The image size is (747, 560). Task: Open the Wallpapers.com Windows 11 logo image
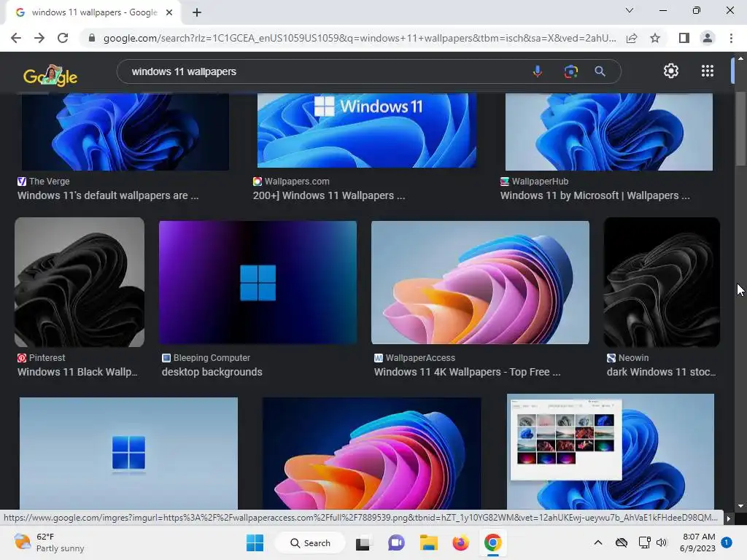(x=366, y=130)
